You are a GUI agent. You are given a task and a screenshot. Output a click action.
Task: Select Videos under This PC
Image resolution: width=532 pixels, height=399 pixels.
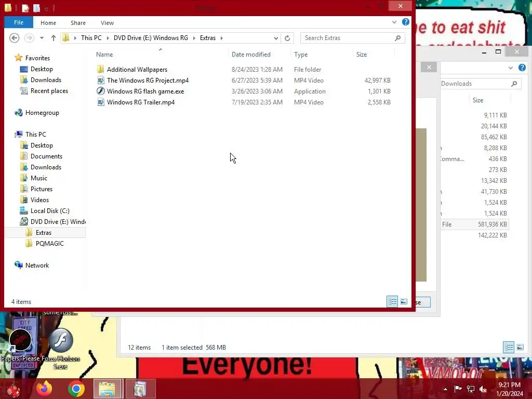(x=39, y=200)
